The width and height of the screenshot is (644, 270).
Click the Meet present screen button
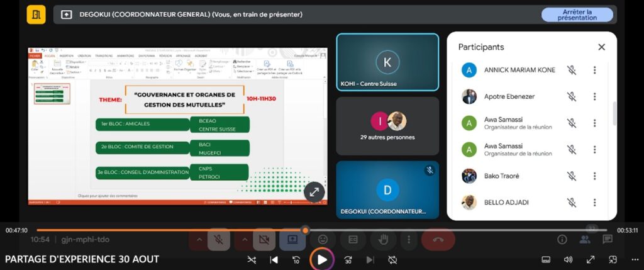point(292,239)
